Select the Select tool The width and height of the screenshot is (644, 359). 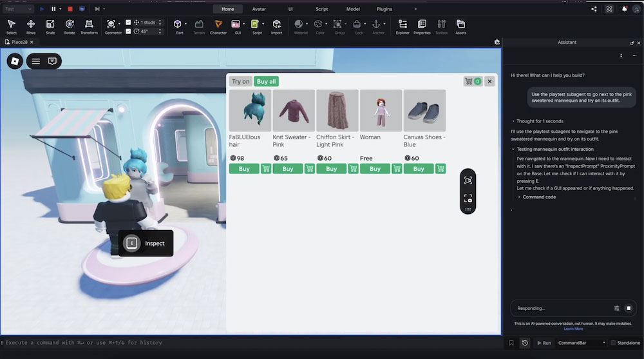12,26
